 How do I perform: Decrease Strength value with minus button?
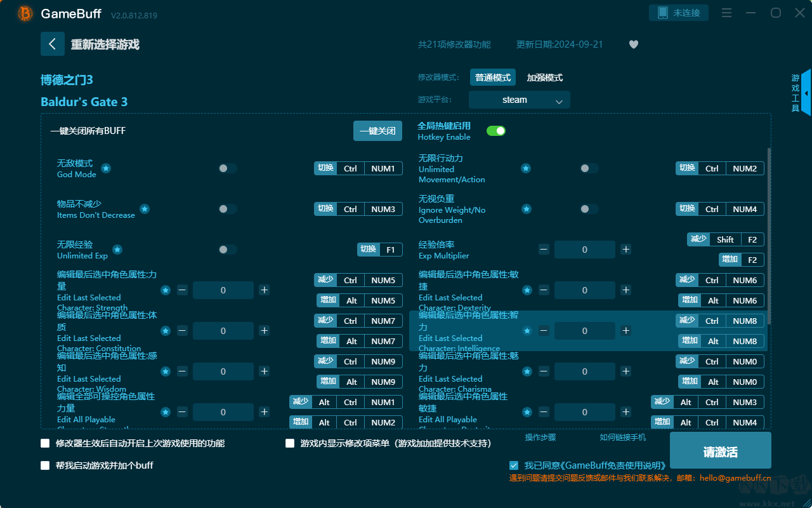coord(182,290)
